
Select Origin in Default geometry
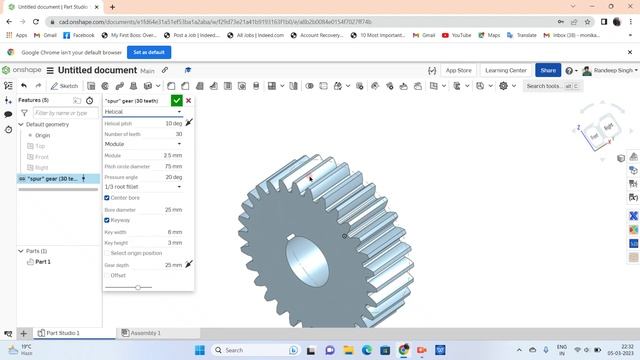42,136
